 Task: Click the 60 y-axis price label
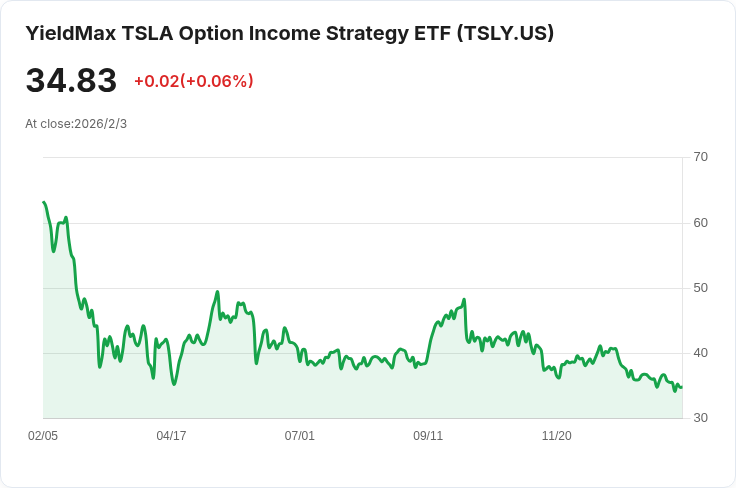tap(700, 223)
